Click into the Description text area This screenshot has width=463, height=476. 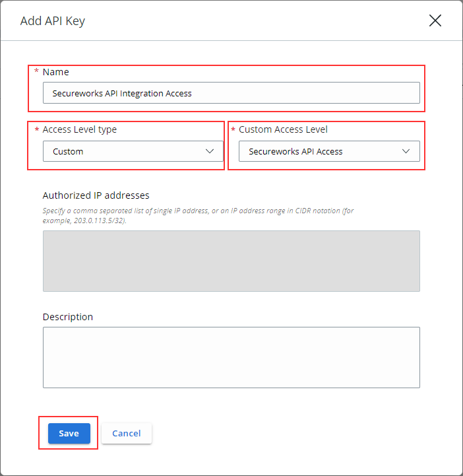[231, 357]
